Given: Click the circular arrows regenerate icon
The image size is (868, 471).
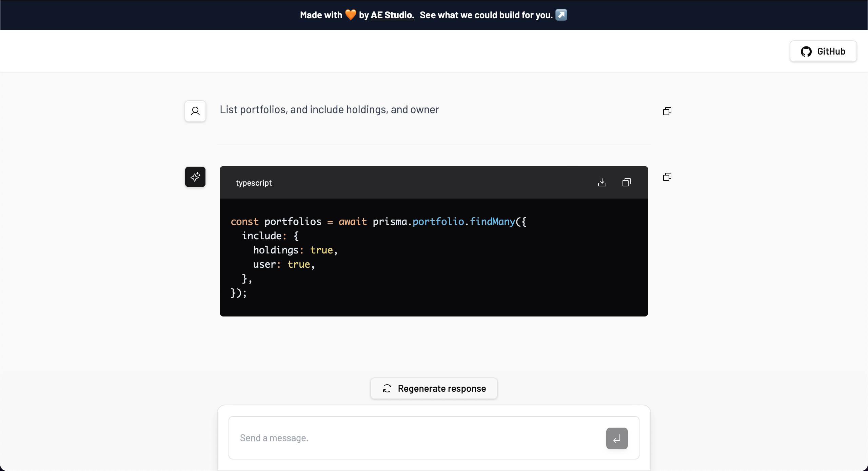Looking at the screenshot, I should 387,388.
